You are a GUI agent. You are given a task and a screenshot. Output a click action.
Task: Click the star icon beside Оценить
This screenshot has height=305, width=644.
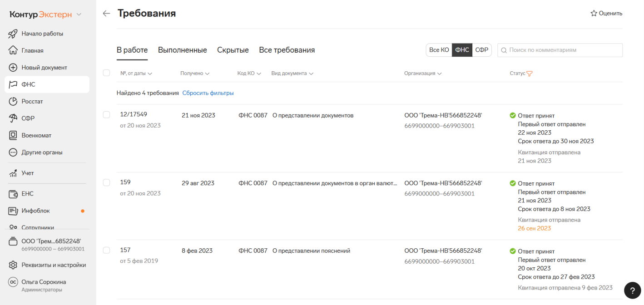[594, 14]
